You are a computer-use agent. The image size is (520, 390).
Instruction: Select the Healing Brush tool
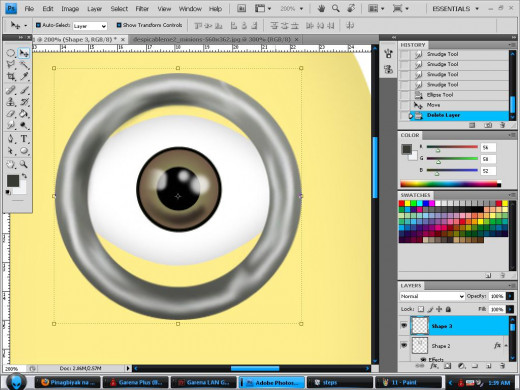[x=11, y=90]
